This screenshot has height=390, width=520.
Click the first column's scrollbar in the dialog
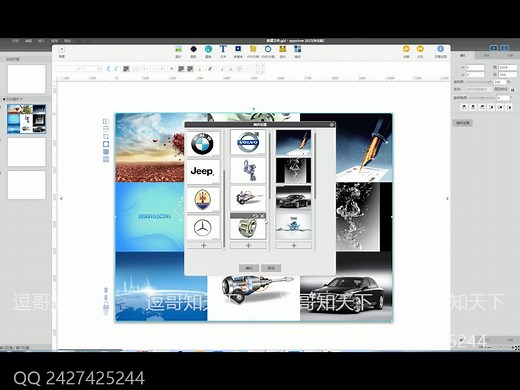224,208
